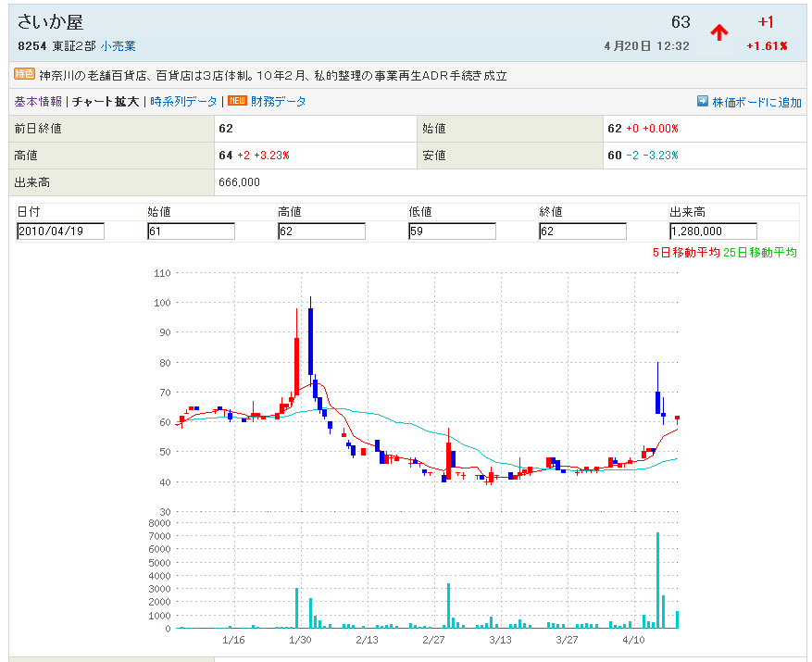Screen dimensions: 812x662
Task: Switch to the 基本情報 tab
Action: 38,102
